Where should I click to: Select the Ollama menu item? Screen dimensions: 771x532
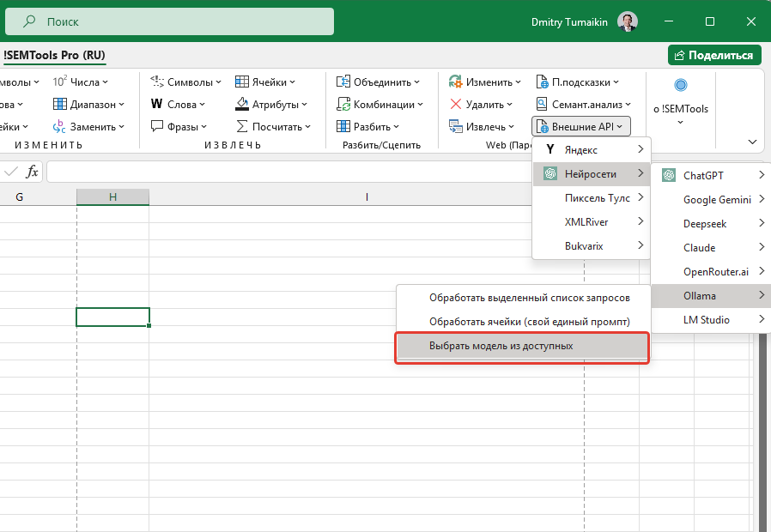tap(711, 296)
